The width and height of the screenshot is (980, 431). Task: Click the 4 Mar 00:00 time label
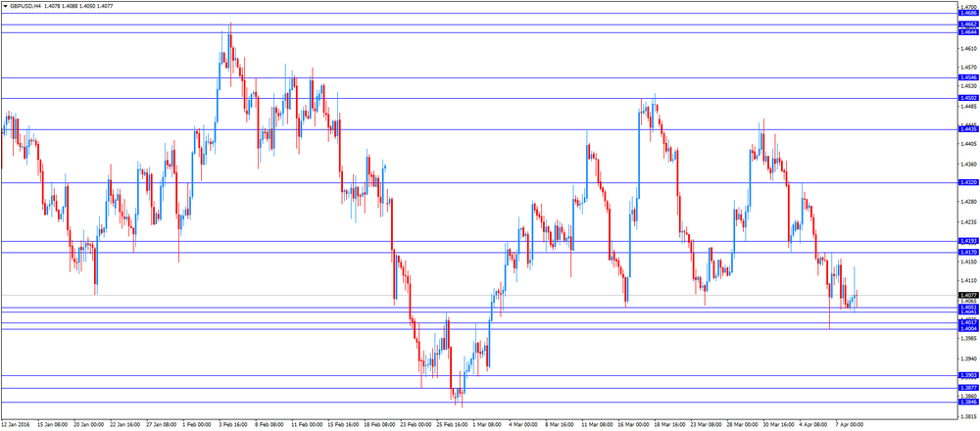(x=523, y=425)
